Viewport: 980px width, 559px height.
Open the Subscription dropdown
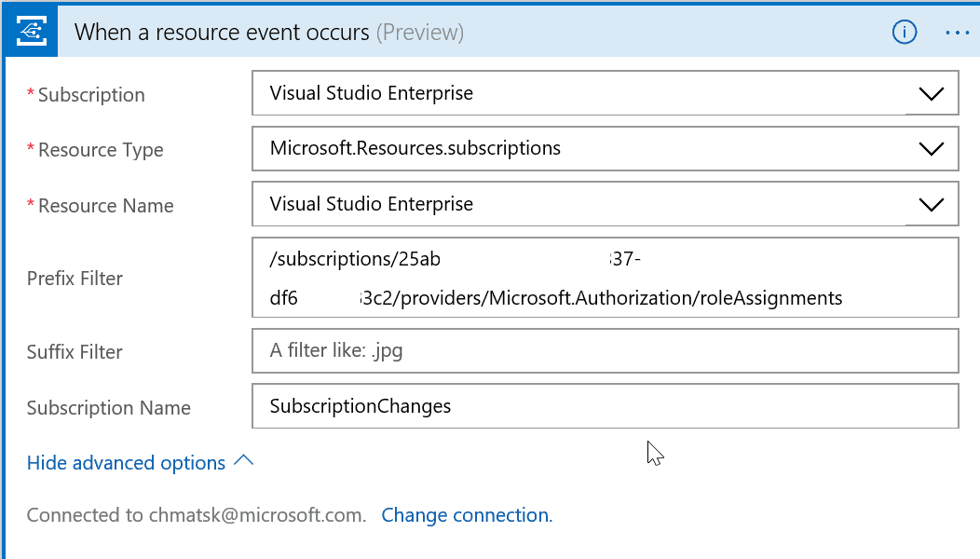tap(605, 93)
